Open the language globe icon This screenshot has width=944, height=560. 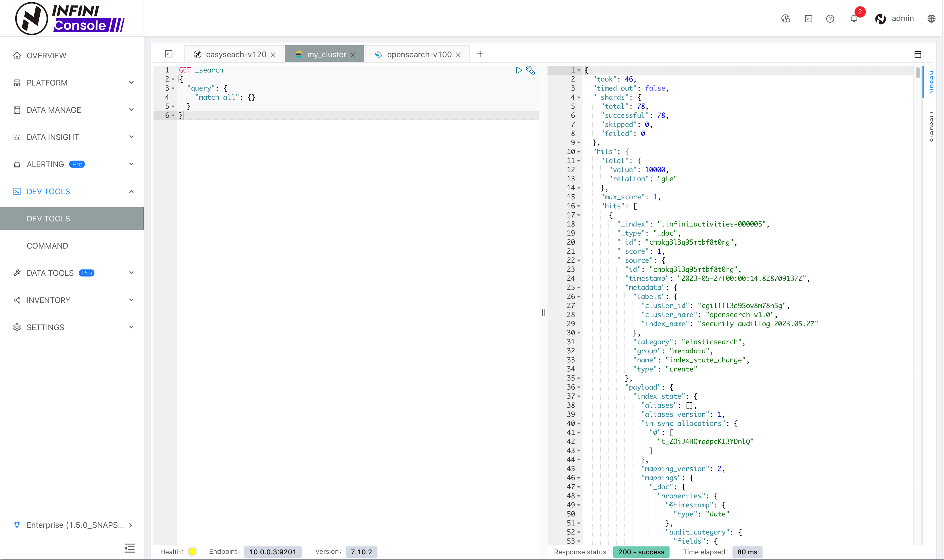tap(932, 18)
